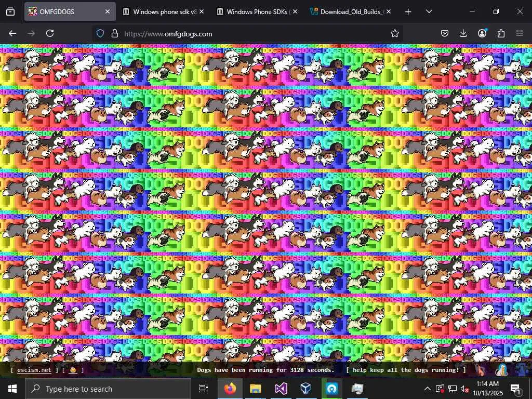Viewport: 532px width, 399px height.
Task: Open the monitor app on the taskbar
Action: click(x=357, y=389)
